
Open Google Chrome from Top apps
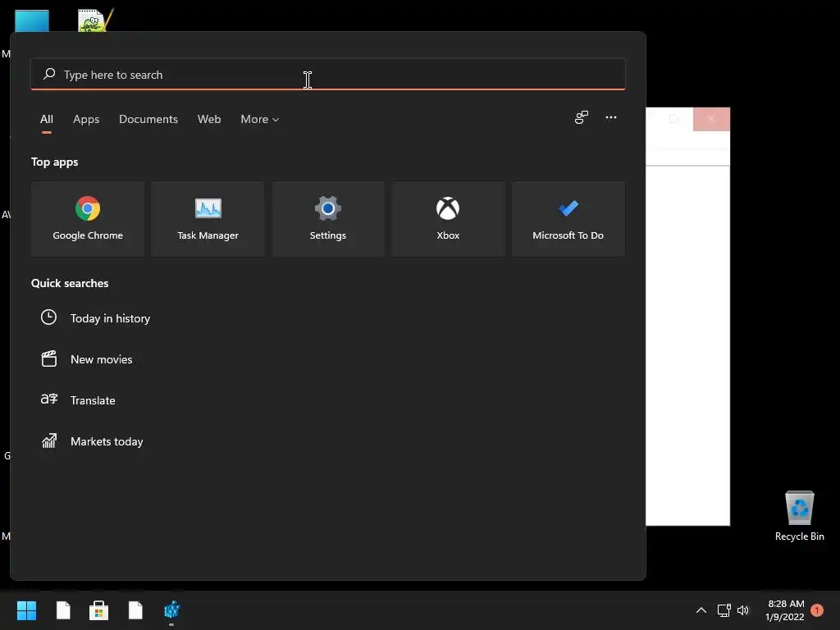pos(88,219)
